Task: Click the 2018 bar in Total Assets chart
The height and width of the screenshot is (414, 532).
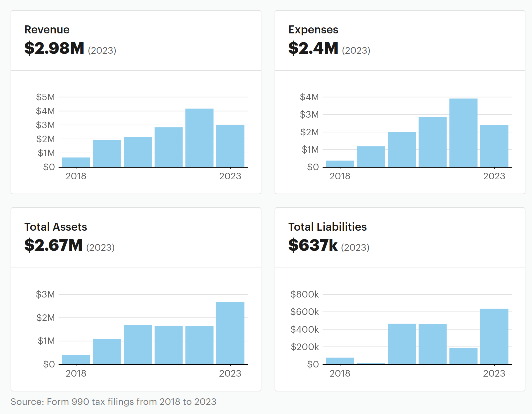Action: pos(76,359)
